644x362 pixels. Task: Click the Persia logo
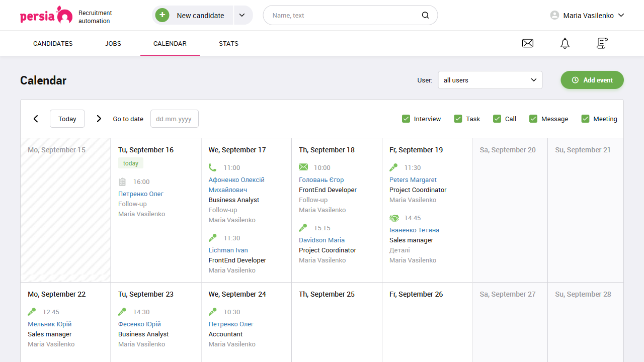coord(46,15)
